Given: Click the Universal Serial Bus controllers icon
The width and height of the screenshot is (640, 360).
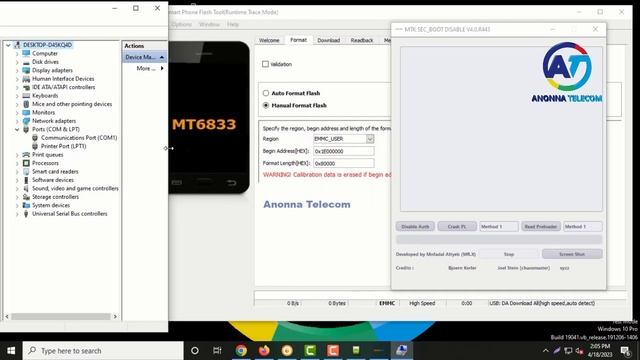Looking at the screenshot, I should (27, 213).
